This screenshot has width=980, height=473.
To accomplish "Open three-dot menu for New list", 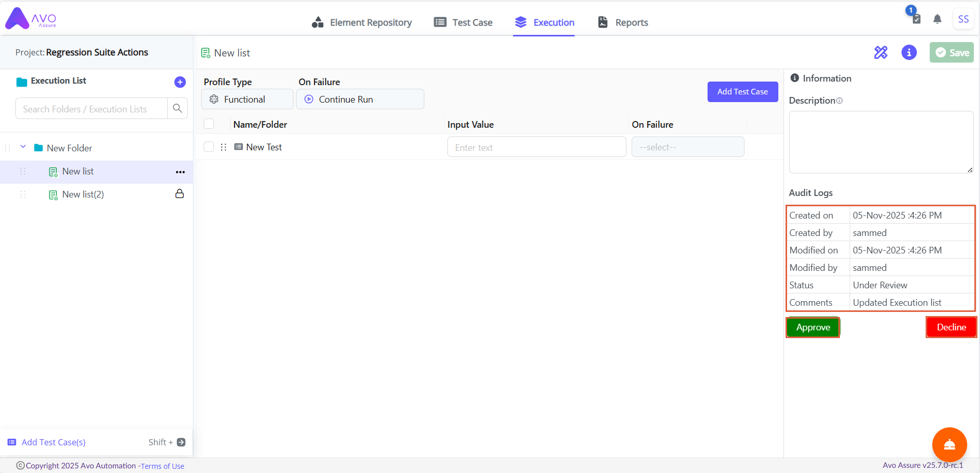I will pyautogui.click(x=180, y=172).
